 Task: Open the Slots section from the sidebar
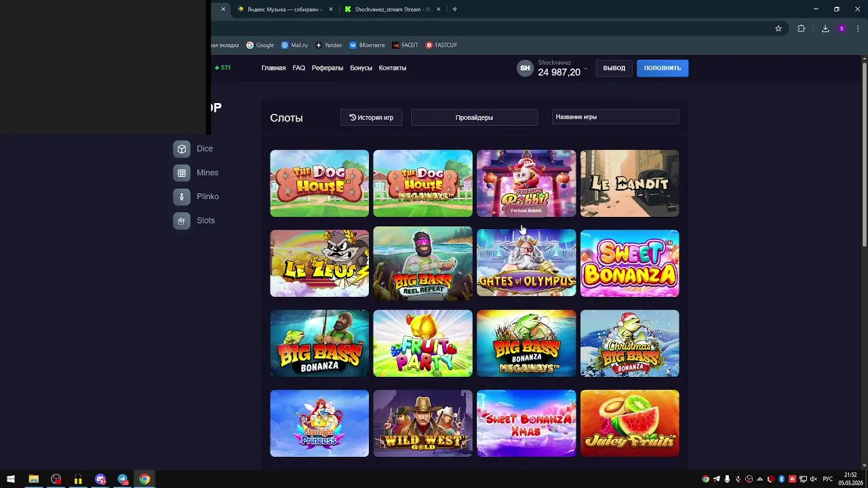point(194,220)
